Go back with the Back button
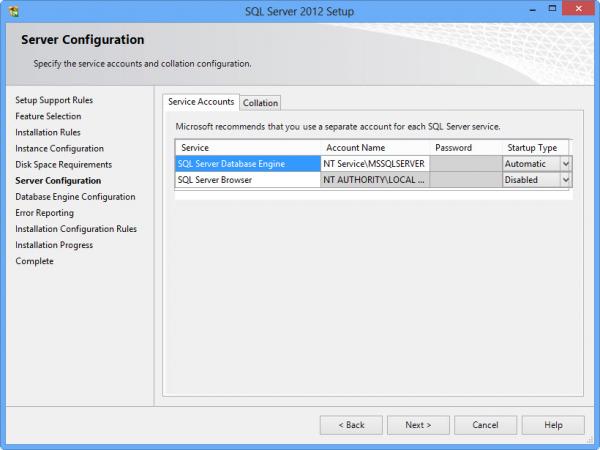600x450 pixels. 351,425
